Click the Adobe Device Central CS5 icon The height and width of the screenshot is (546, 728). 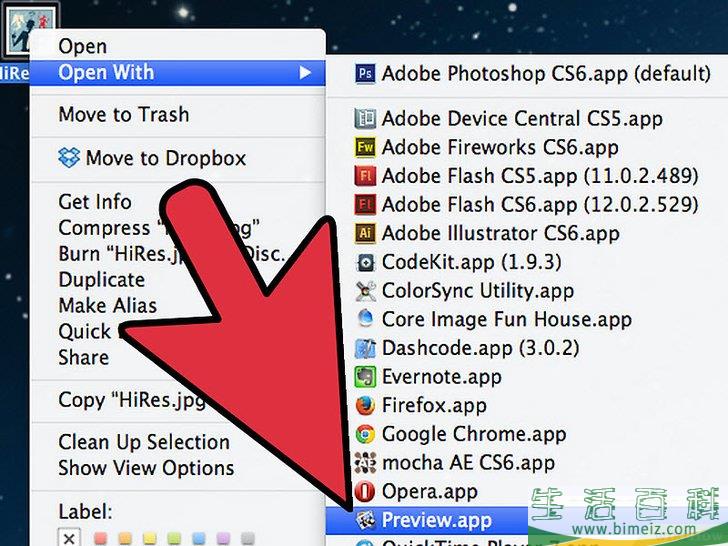click(x=365, y=118)
